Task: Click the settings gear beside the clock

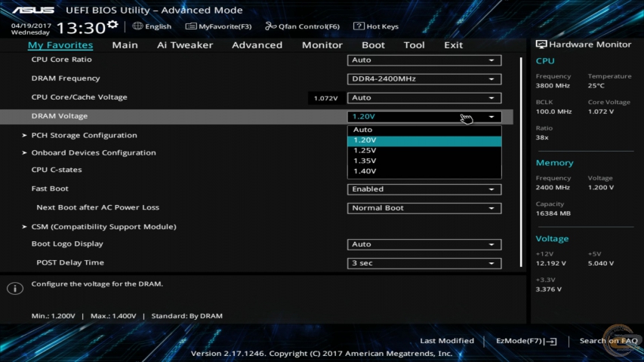Action: click(112, 25)
